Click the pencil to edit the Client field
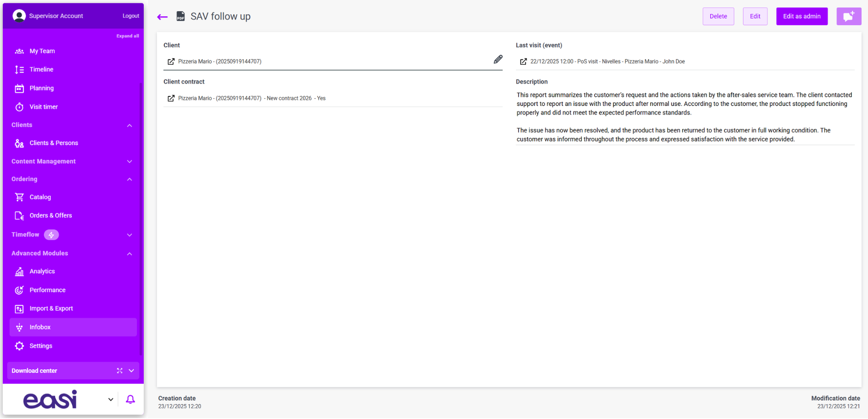 498,59
